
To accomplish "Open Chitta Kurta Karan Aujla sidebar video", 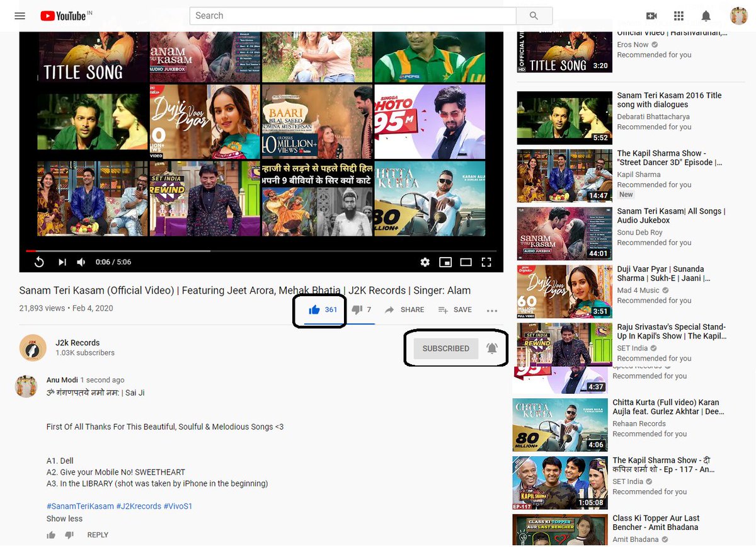I will [x=668, y=407].
